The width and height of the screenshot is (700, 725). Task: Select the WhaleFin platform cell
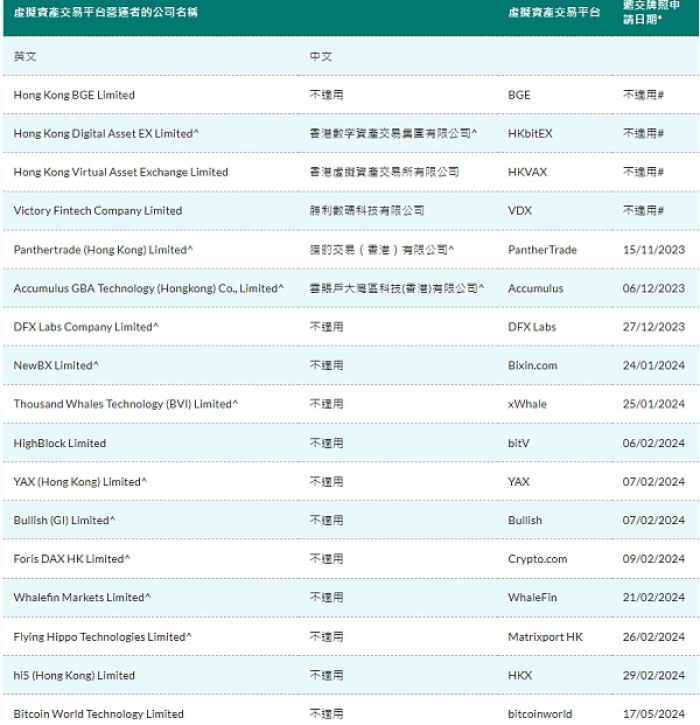pyautogui.click(x=533, y=597)
